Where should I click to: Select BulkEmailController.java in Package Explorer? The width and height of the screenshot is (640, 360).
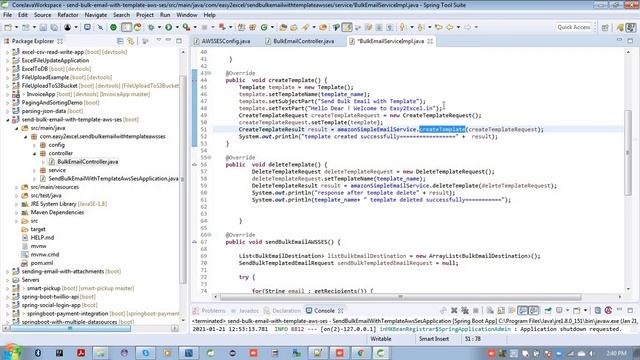pos(87,162)
